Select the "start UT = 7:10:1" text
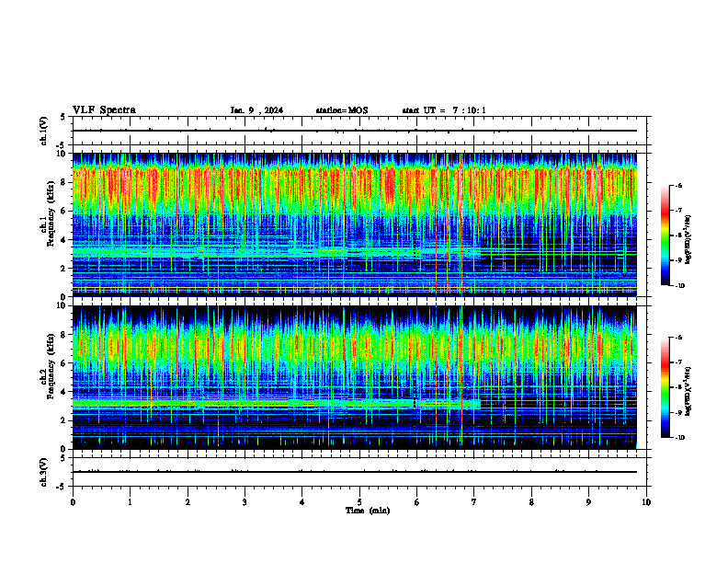728x563 pixels. [x=444, y=110]
